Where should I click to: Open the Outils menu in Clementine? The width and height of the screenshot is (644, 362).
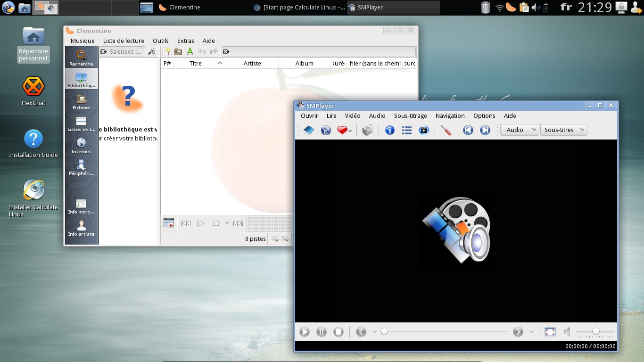(161, 41)
